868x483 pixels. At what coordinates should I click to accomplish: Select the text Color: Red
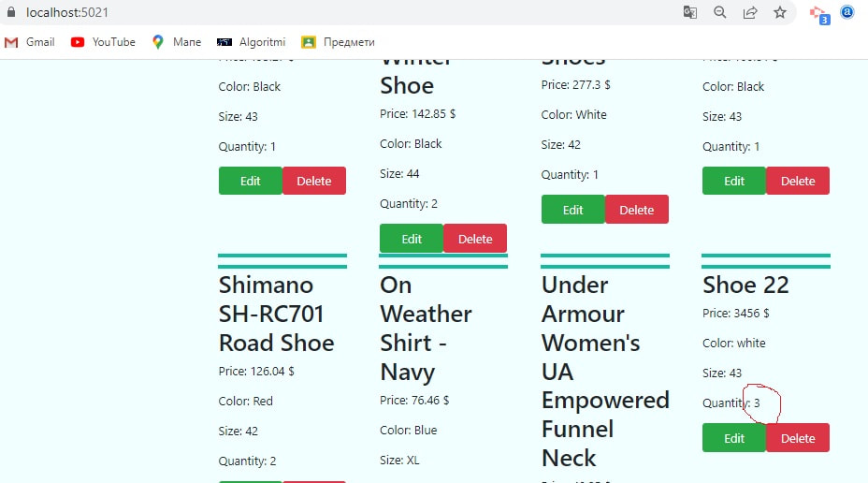click(246, 401)
